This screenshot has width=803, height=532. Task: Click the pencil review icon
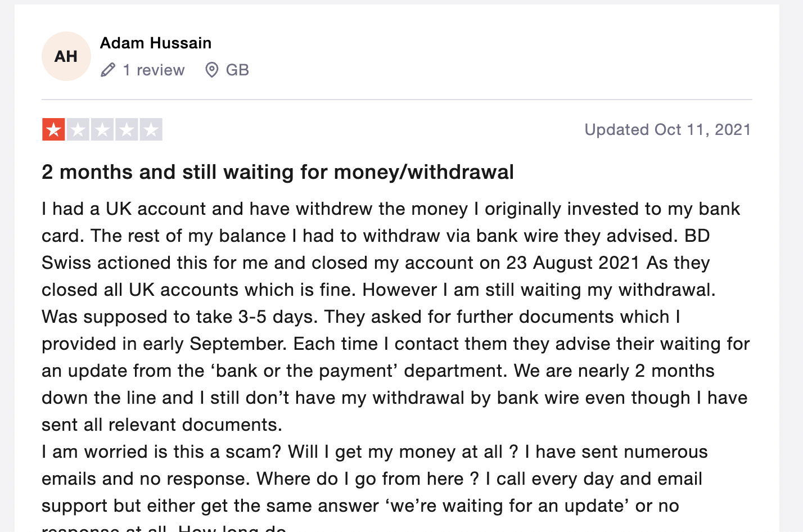pos(108,70)
